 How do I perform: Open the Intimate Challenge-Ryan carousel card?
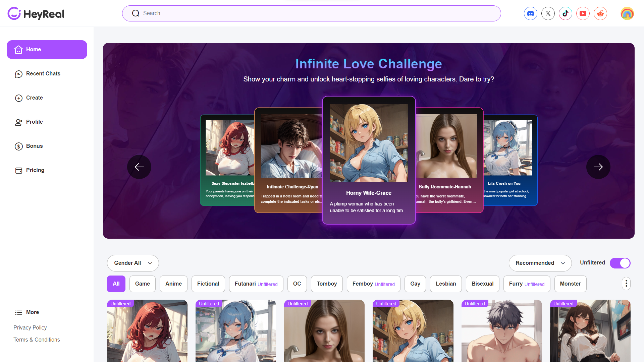[x=288, y=160]
